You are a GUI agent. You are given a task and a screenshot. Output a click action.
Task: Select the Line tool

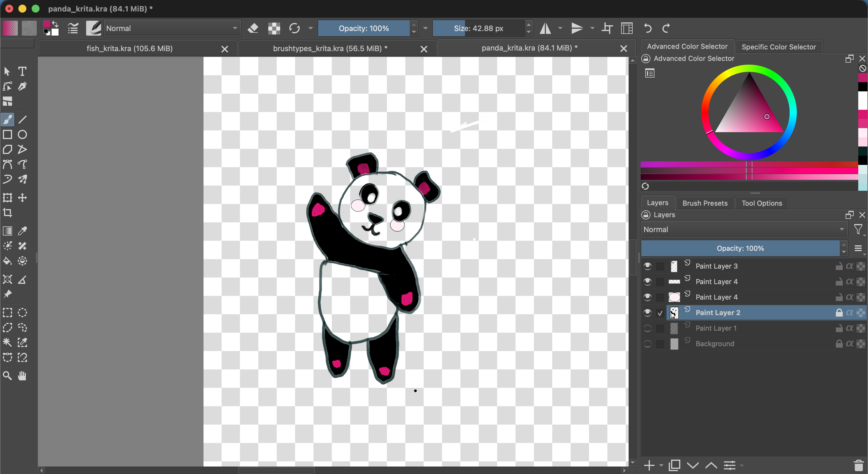(x=22, y=120)
